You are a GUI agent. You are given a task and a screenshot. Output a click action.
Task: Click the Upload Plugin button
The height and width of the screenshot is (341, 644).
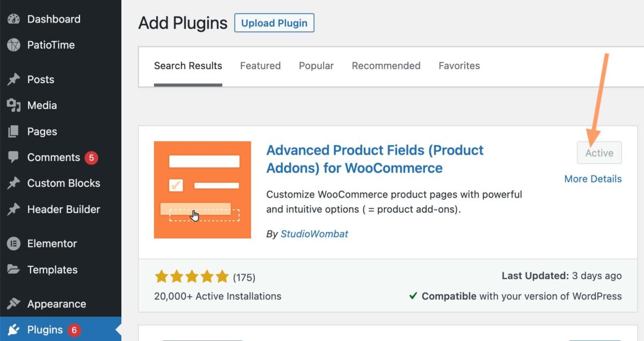tap(274, 23)
